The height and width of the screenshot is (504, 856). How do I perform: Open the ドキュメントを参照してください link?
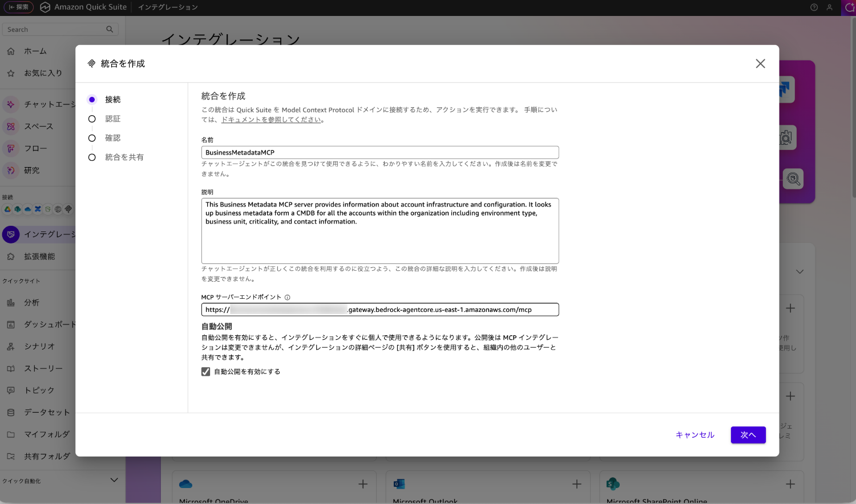[271, 120]
